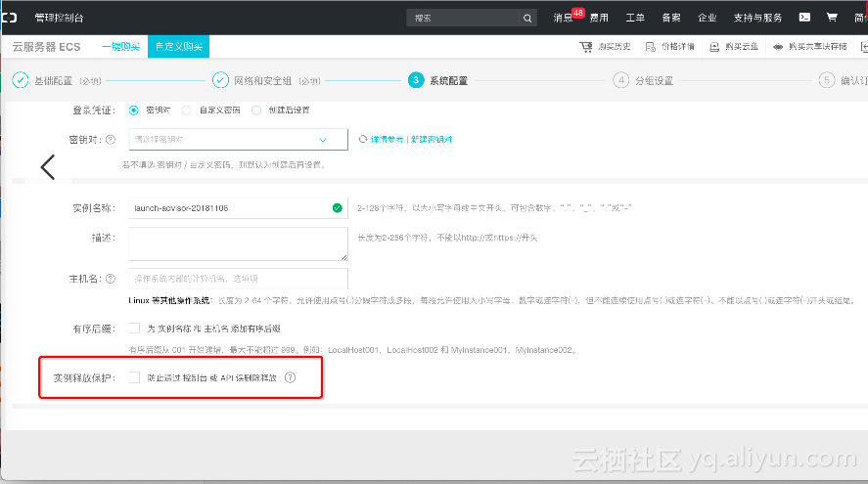
Task: Click the 价格详情 icon
Action: (x=651, y=47)
